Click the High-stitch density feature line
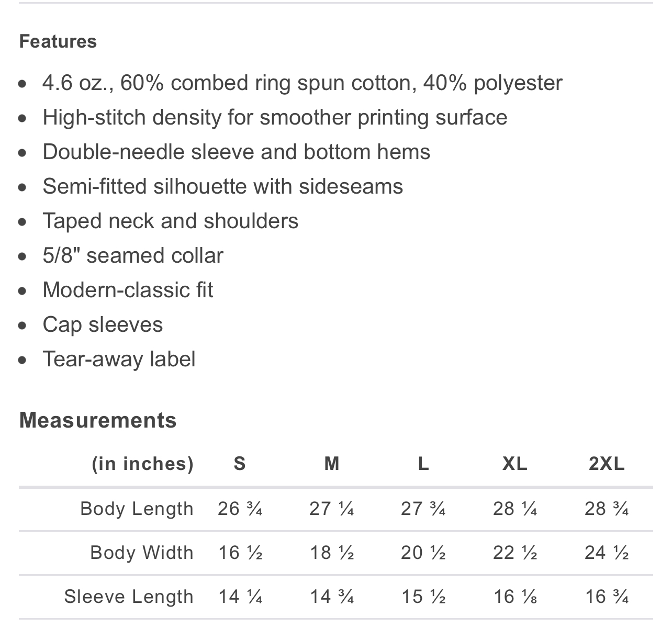The image size is (672, 639). click(275, 117)
